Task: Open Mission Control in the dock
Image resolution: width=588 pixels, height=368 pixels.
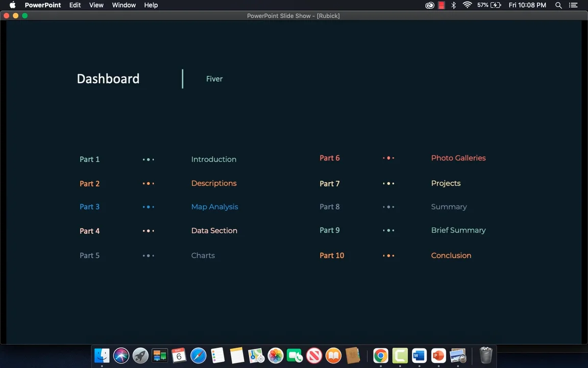Action: point(160,355)
